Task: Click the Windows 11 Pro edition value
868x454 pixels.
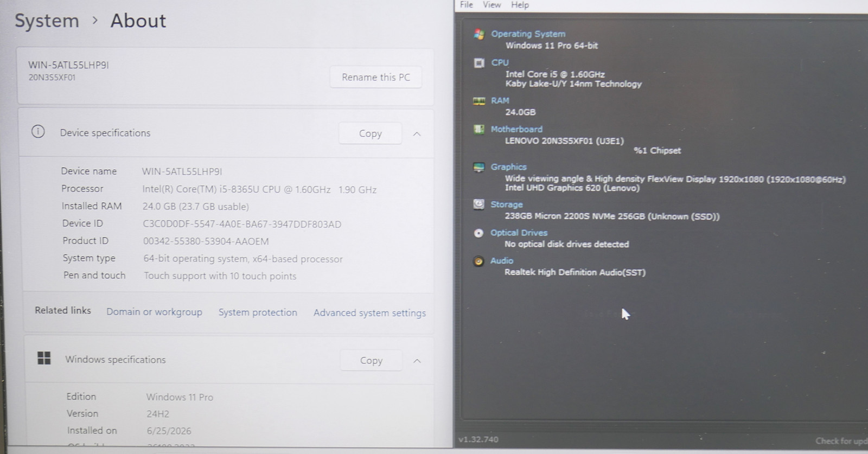Action: pos(180,397)
